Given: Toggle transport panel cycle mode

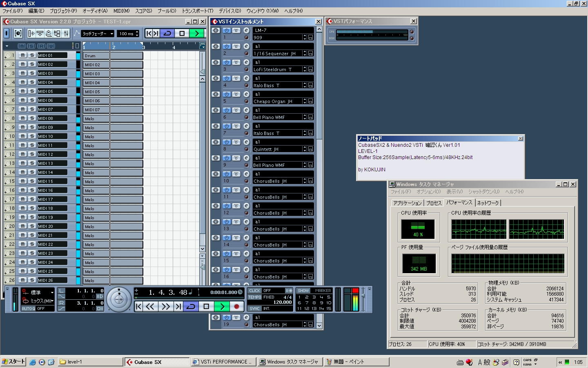Looking at the screenshot, I should pyautogui.click(x=191, y=306).
